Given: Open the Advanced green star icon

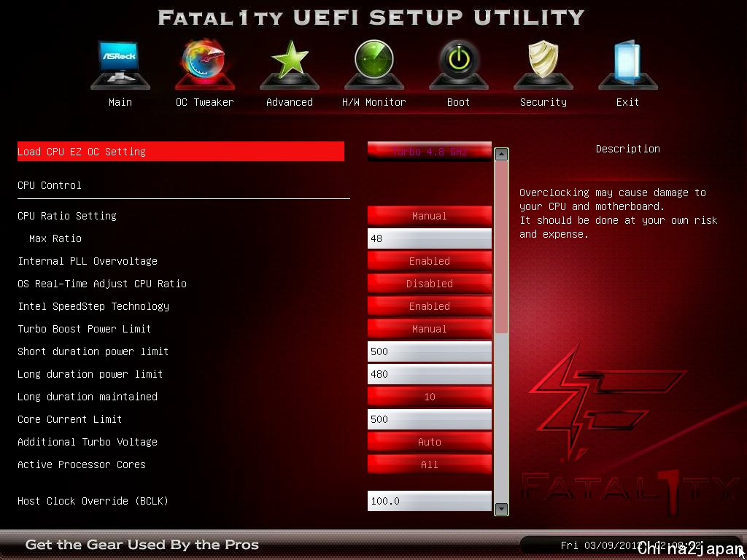Looking at the screenshot, I should click(x=290, y=65).
